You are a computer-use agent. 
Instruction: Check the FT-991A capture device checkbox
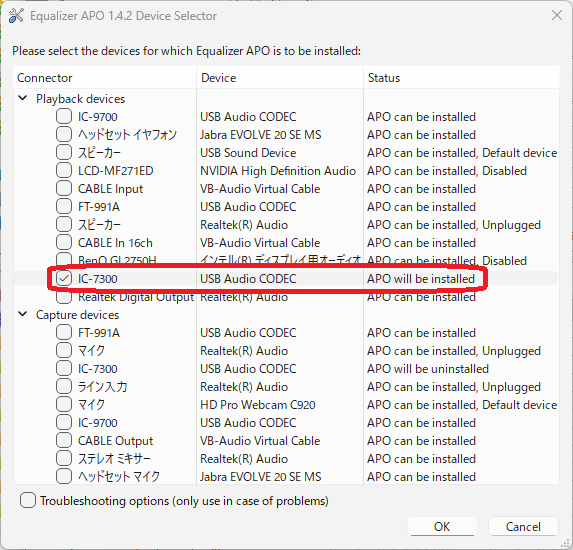pyautogui.click(x=64, y=333)
